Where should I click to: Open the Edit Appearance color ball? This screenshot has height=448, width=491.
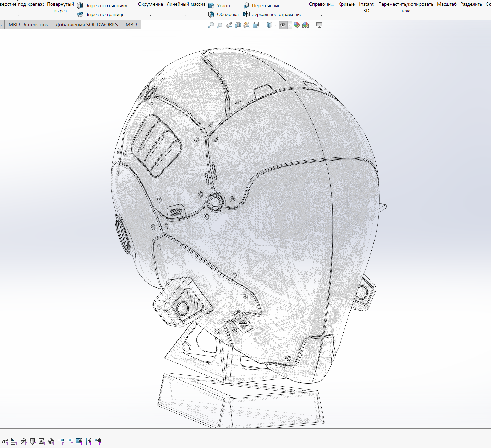coord(297,25)
